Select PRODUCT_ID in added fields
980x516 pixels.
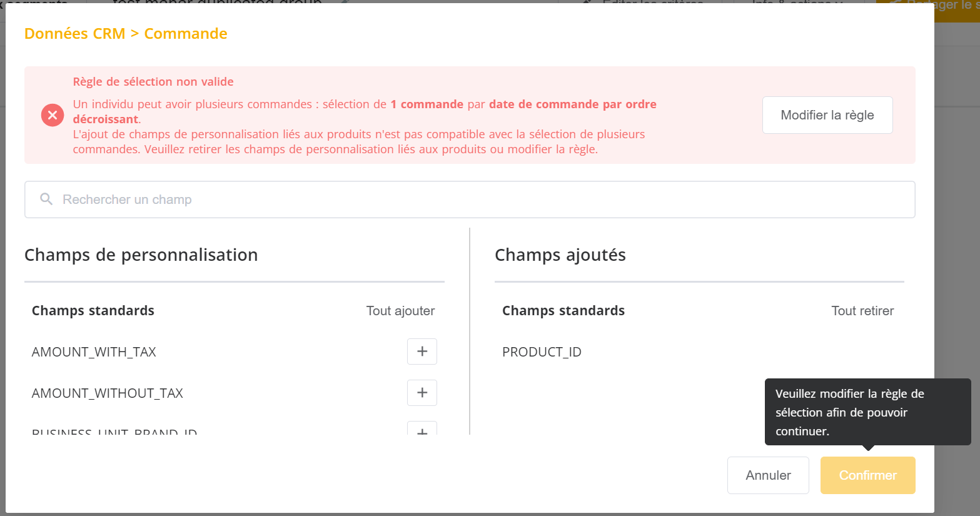point(542,352)
